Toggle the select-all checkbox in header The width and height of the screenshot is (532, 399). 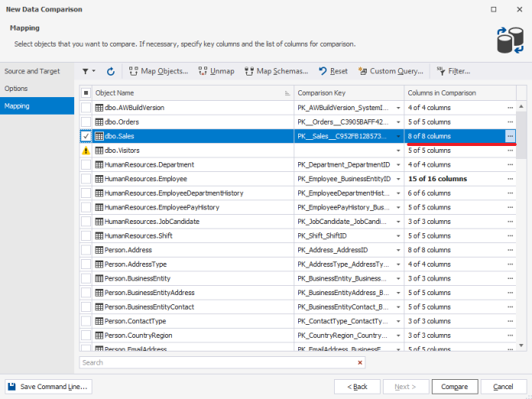point(86,93)
